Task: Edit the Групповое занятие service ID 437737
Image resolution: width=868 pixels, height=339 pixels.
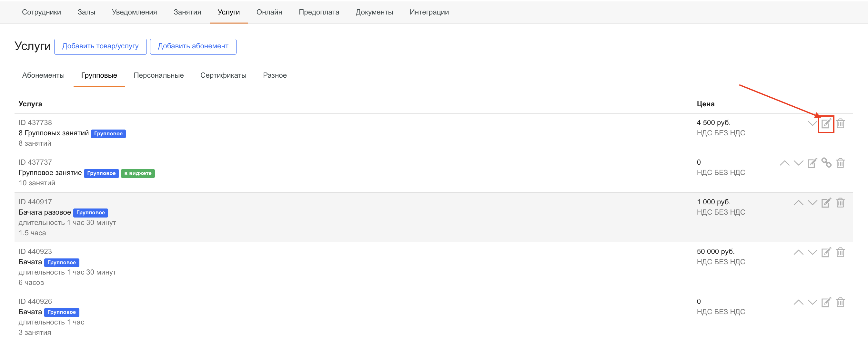Action: tap(812, 163)
